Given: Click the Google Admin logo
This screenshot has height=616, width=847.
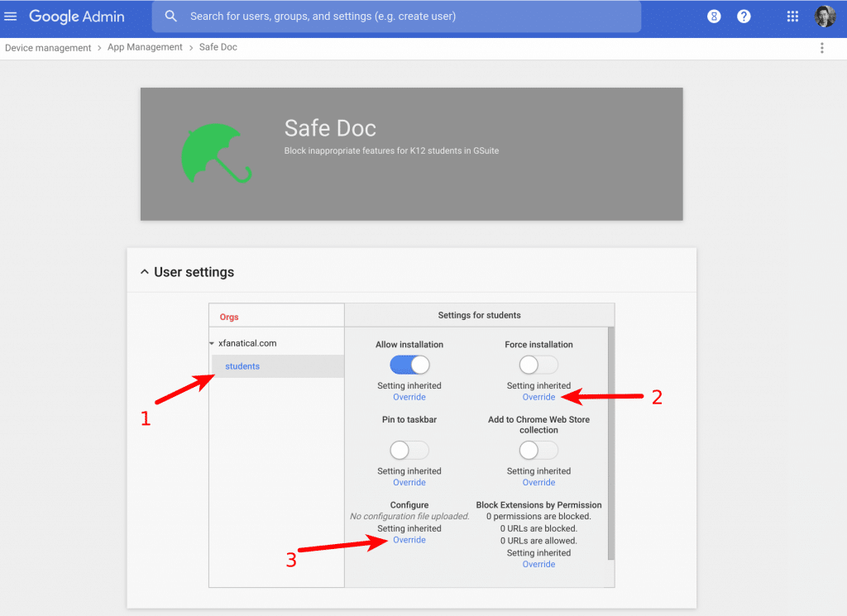Looking at the screenshot, I should (x=77, y=17).
